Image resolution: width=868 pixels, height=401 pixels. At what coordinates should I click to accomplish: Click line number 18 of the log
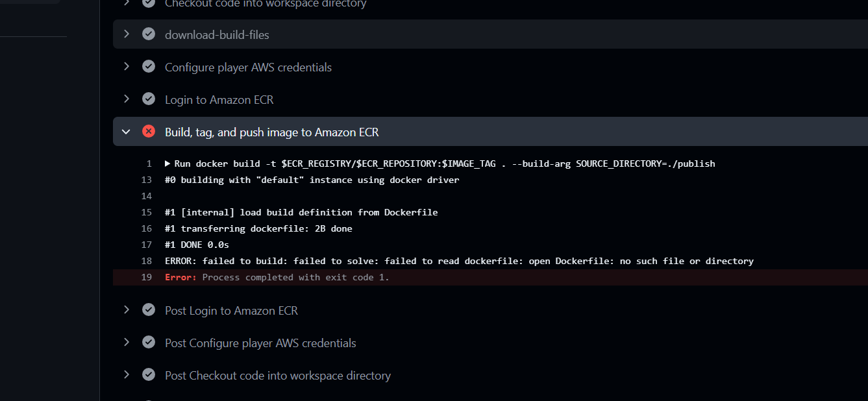point(146,261)
